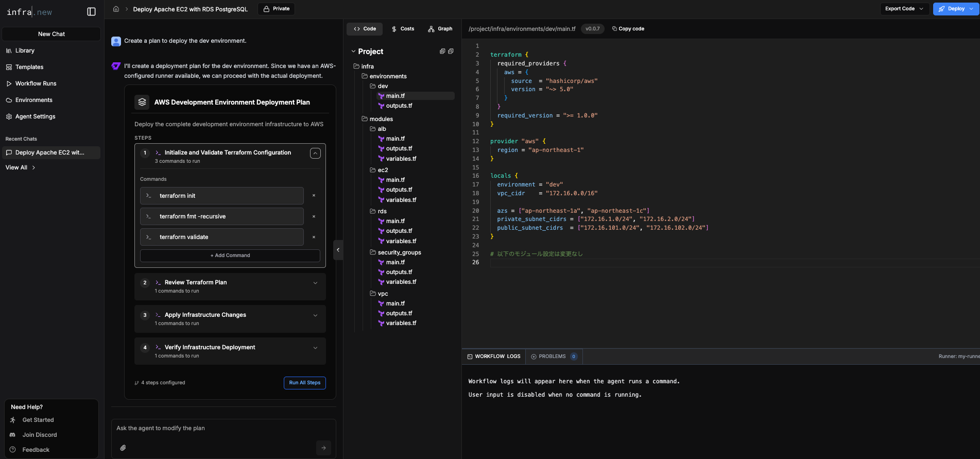Open vpc main.tf file

pyautogui.click(x=392, y=303)
